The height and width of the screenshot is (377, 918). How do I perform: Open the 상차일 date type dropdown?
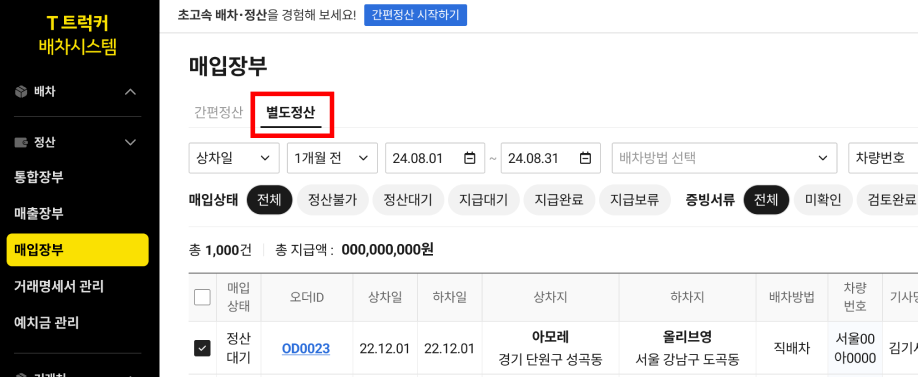tap(234, 158)
